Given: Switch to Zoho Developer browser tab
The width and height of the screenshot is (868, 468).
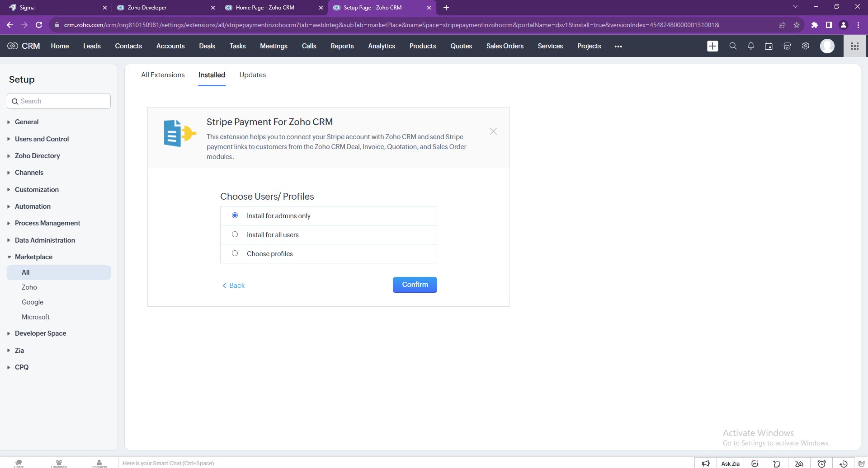Looking at the screenshot, I should pos(165,8).
